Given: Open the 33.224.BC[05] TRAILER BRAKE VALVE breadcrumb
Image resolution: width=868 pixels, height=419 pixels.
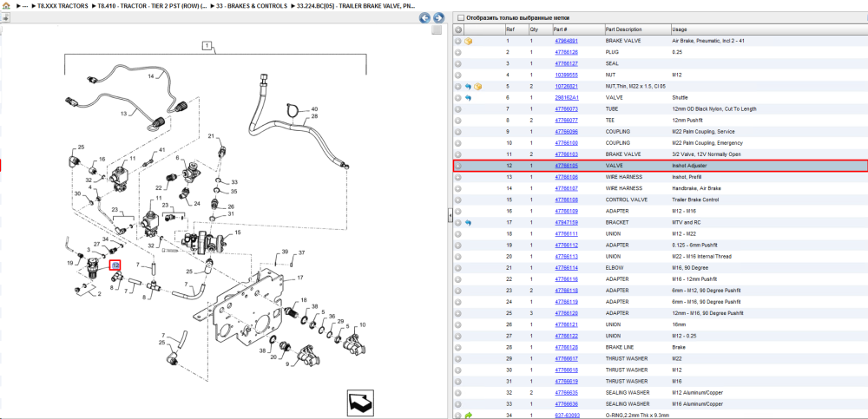Looking at the screenshot, I should 357,5.
